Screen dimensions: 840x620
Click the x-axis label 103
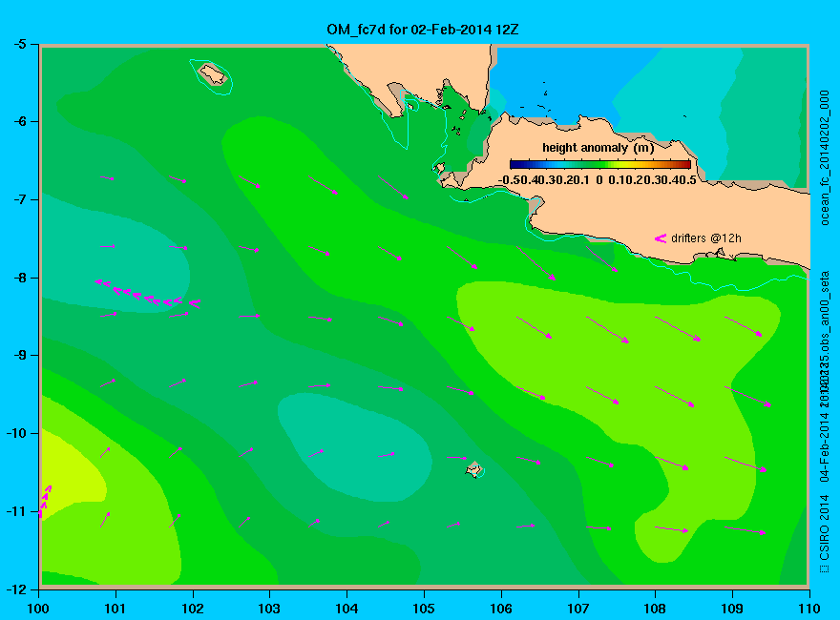point(269,609)
